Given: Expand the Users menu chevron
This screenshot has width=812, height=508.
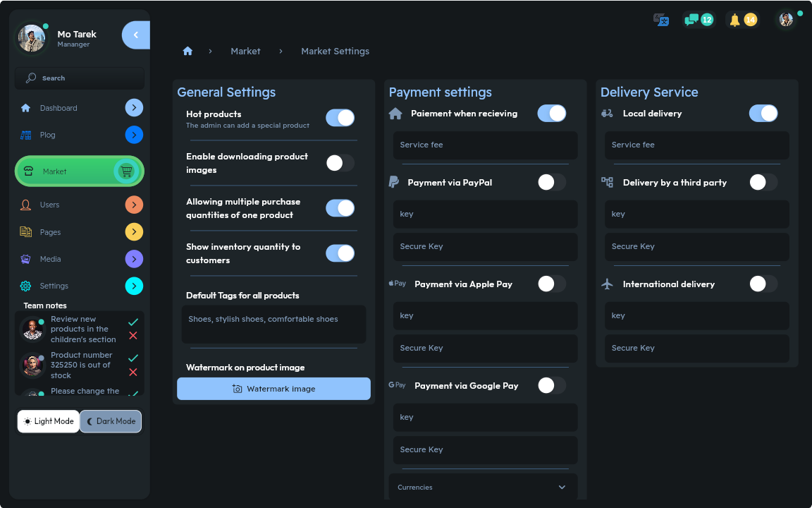Looking at the screenshot, I should pos(134,205).
